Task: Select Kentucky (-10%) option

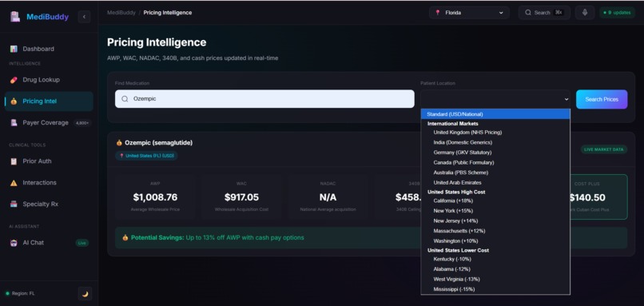Action: pyautogui.click(x=495, y=259)
